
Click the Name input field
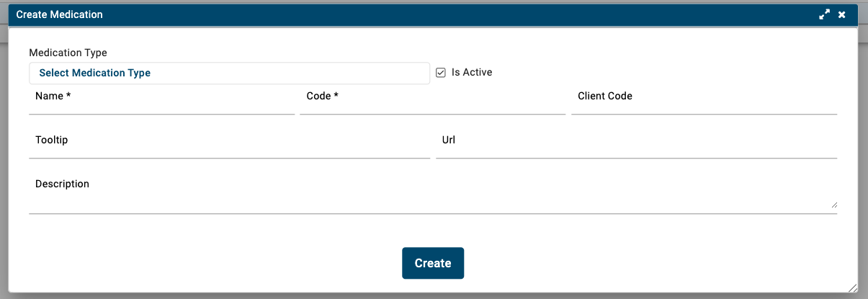click(x=161, y=105)
